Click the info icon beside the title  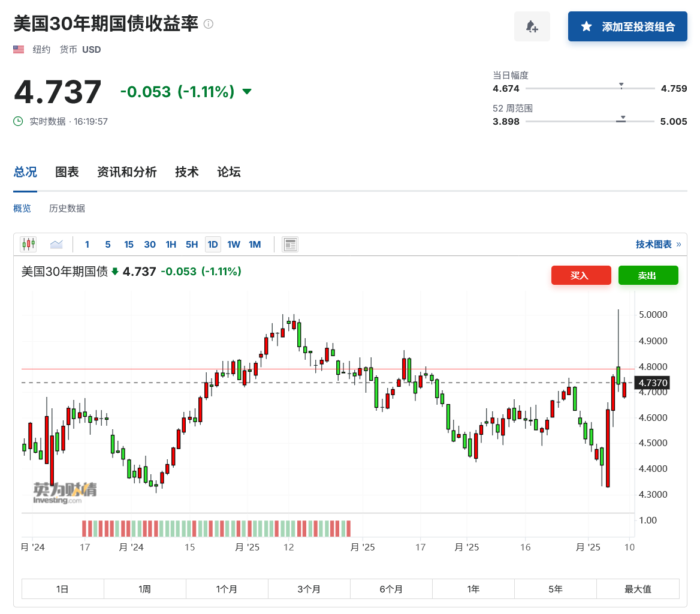coord(209,23)
